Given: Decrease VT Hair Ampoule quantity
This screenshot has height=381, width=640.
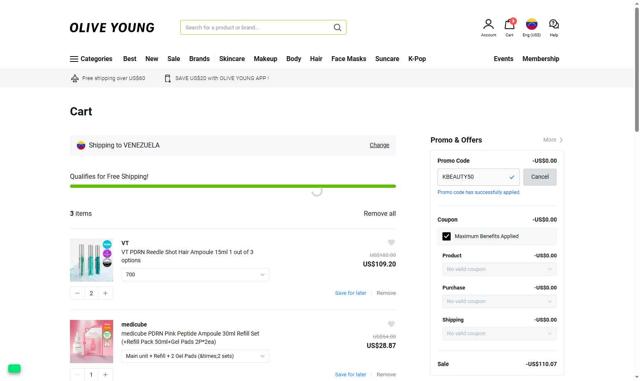Looking at the screenshot, I should pyautogui.click(x=77, y=293).
